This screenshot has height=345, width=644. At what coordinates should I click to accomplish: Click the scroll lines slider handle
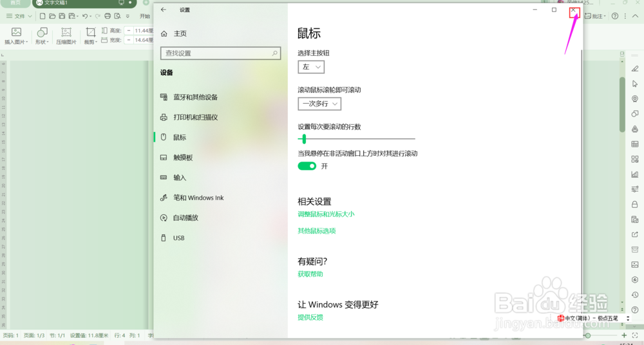click(304, 139)
